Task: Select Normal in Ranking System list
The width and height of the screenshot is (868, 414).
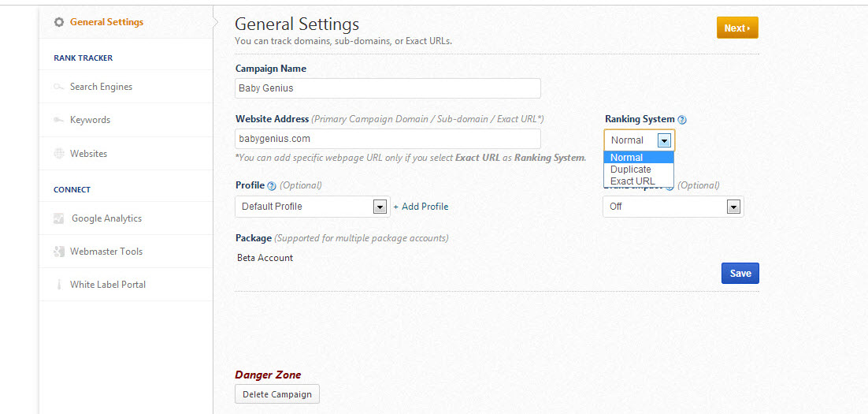Action: click(x=639, y=158)
